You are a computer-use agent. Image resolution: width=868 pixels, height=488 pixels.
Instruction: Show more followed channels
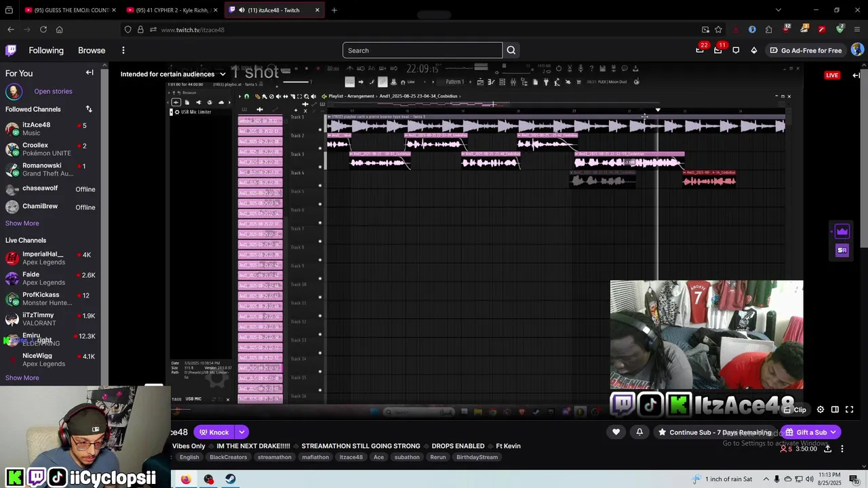22,223
